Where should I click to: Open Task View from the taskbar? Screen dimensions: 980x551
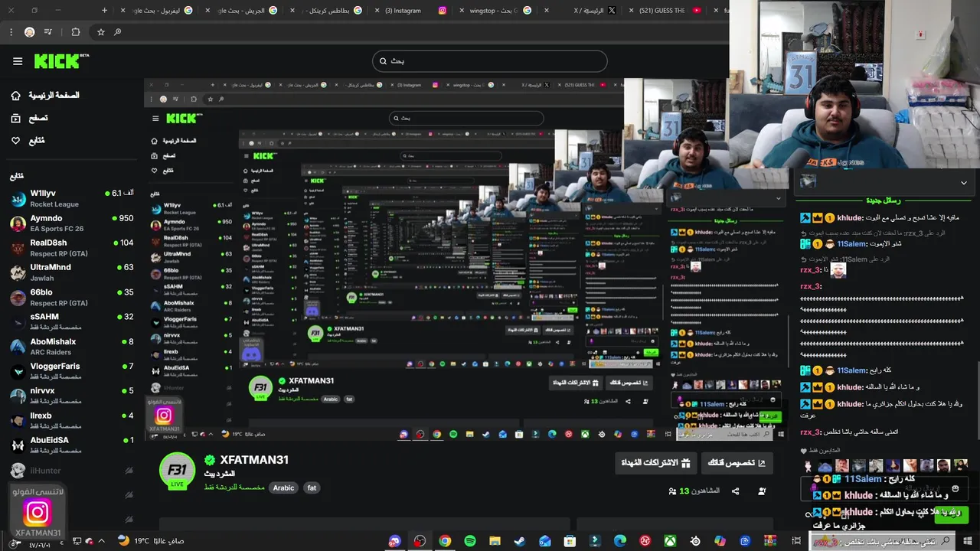point(795,541)
